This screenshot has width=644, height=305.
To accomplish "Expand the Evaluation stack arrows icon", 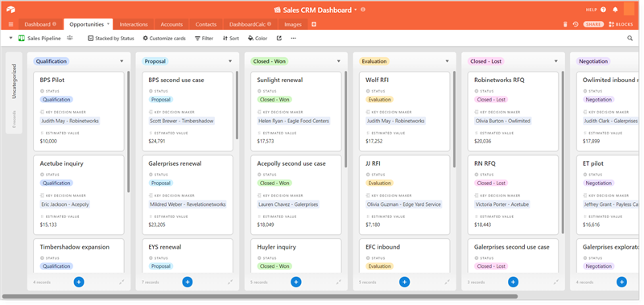I will [448, 282].
